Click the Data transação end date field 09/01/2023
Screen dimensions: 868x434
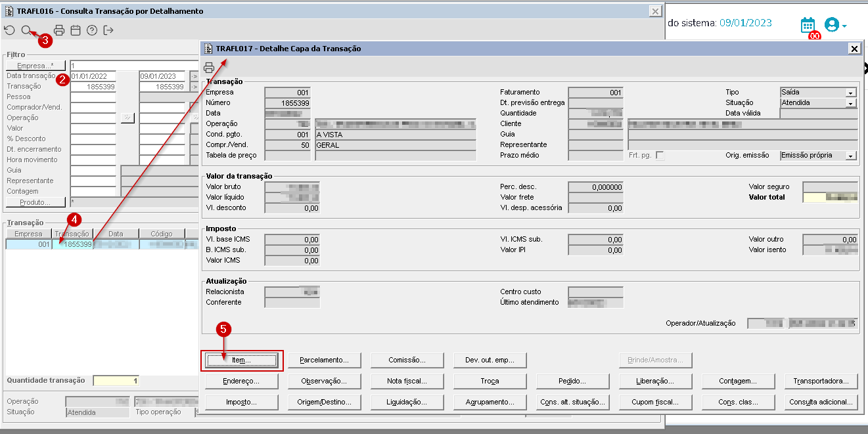click(162, 76)
